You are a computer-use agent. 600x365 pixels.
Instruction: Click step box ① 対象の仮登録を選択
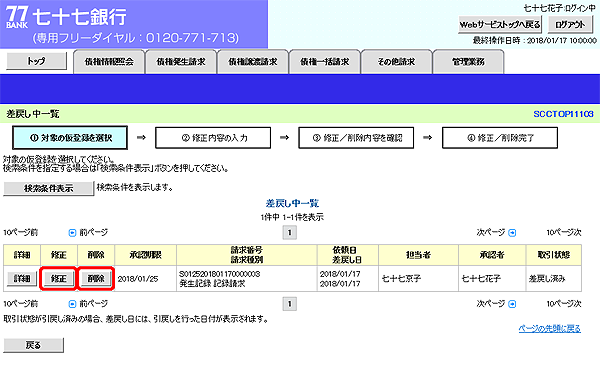tap(70, 138)
